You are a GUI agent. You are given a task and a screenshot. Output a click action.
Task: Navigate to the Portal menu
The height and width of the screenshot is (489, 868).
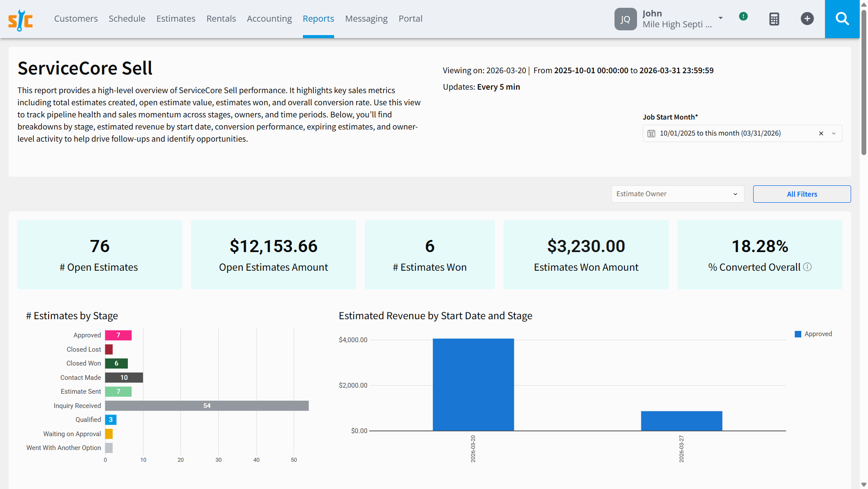pyautogui.click(x=410, y=19)
